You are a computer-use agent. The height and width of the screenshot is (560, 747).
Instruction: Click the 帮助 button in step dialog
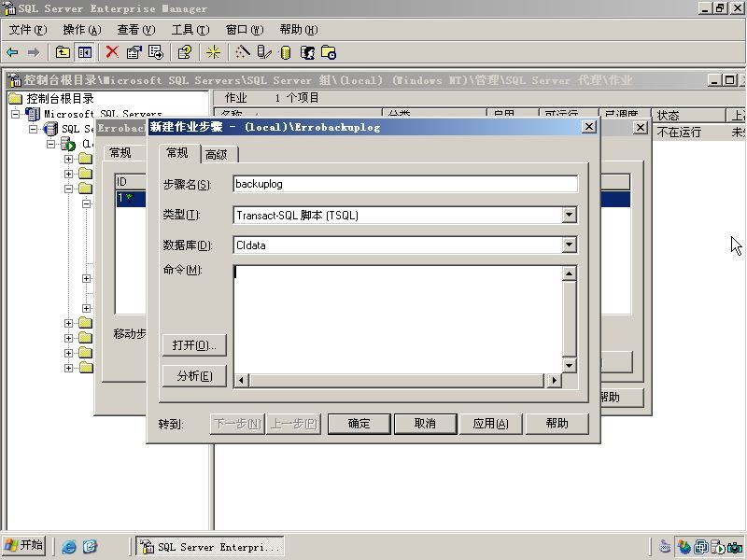click(x=557, y=424)
